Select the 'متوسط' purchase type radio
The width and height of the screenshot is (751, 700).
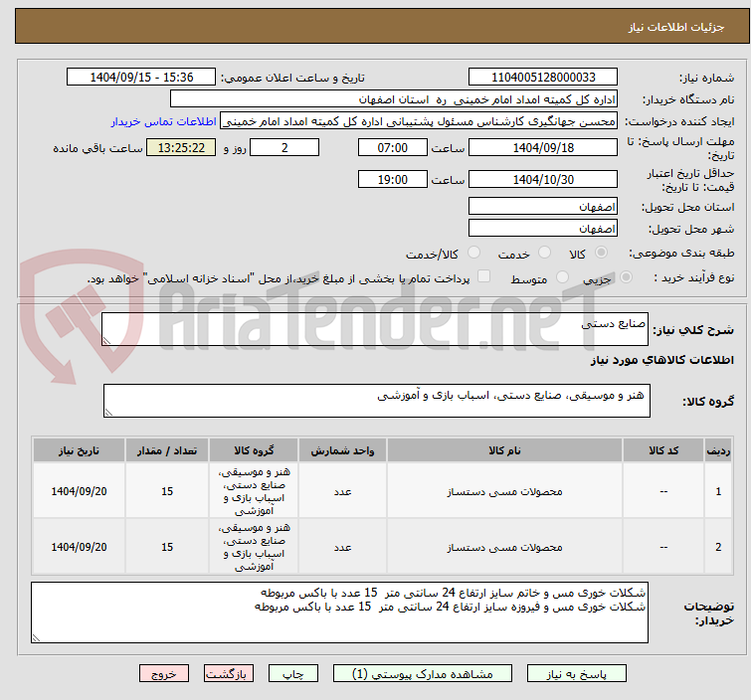[562, 277]
